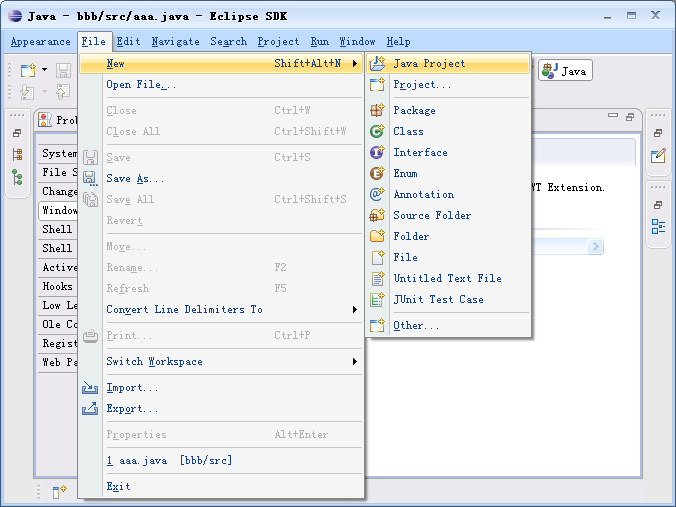676x507 pixels.
Task: Click the task list icon in right sidebar
Action: pos(658,155)
